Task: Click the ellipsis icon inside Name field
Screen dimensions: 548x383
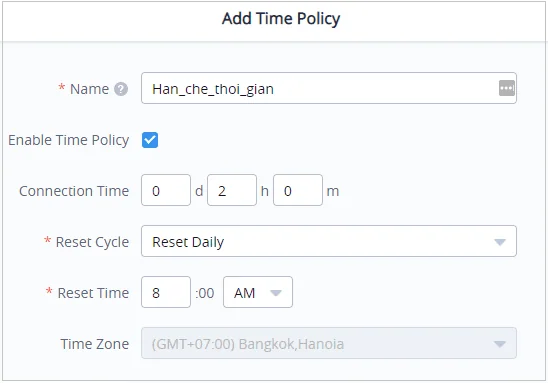Action: (506, 88)
